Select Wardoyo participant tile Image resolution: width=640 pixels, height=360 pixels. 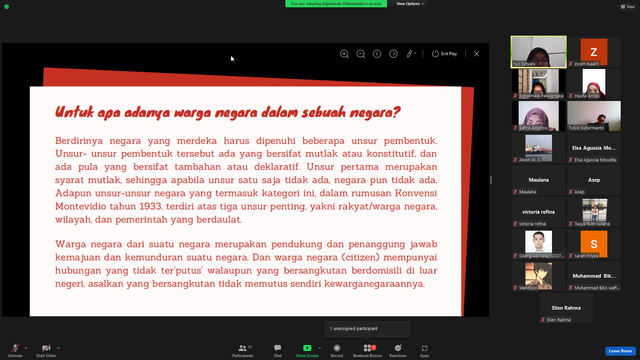click(x=538, y=276)
